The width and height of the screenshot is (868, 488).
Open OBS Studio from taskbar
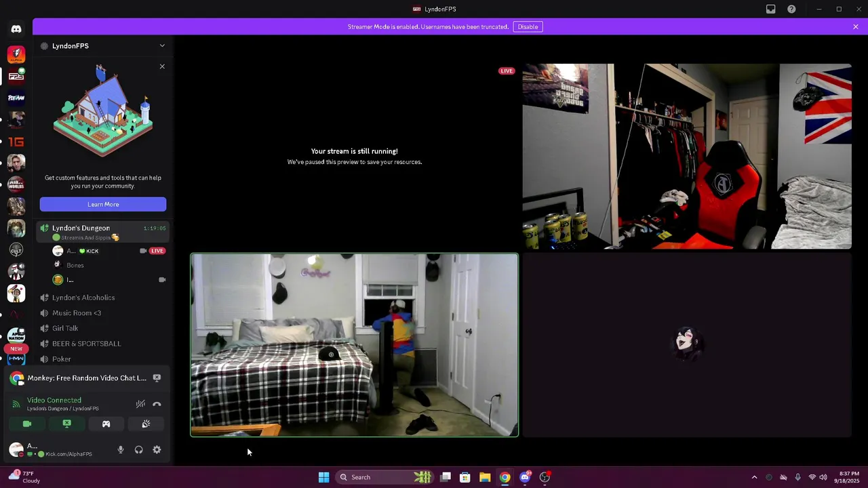[x=545, y=477]
